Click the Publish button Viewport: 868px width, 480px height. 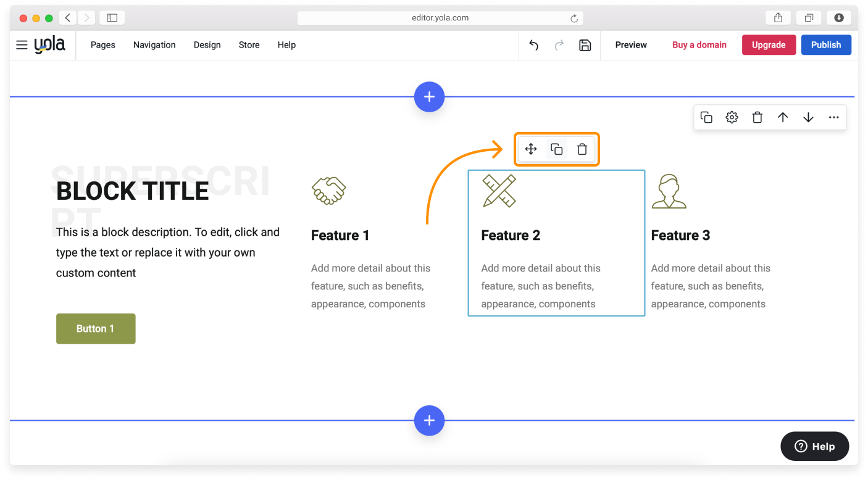826,45
